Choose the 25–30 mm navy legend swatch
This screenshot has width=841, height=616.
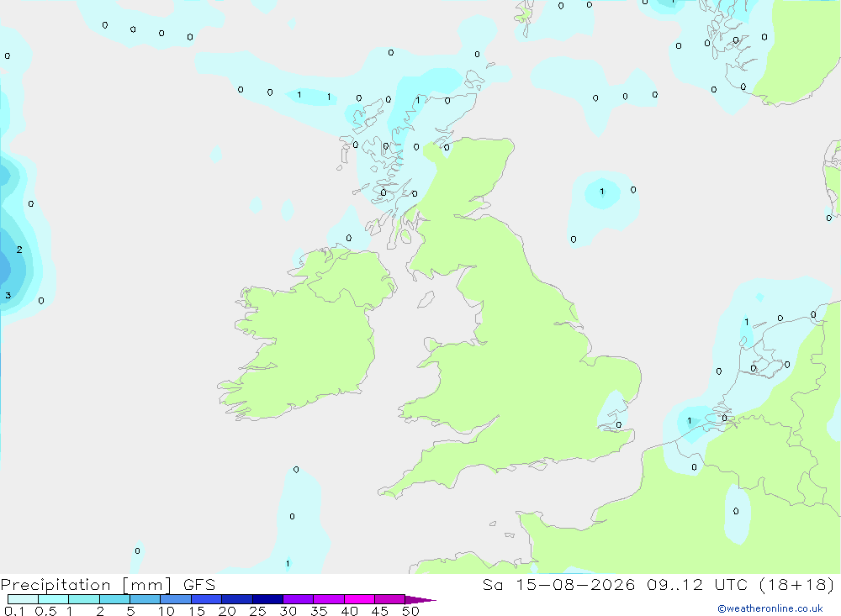[267, 599]
